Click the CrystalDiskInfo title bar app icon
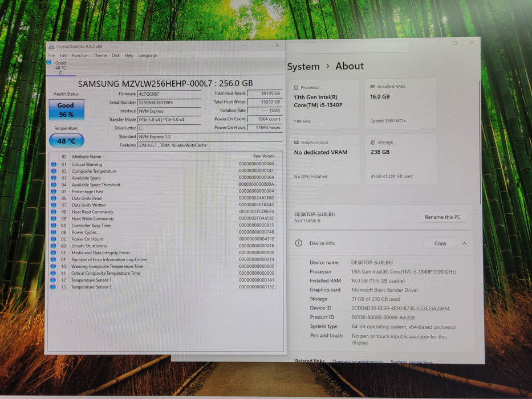The width and height of the screenshot is (532, 399). tap(51, 47)
